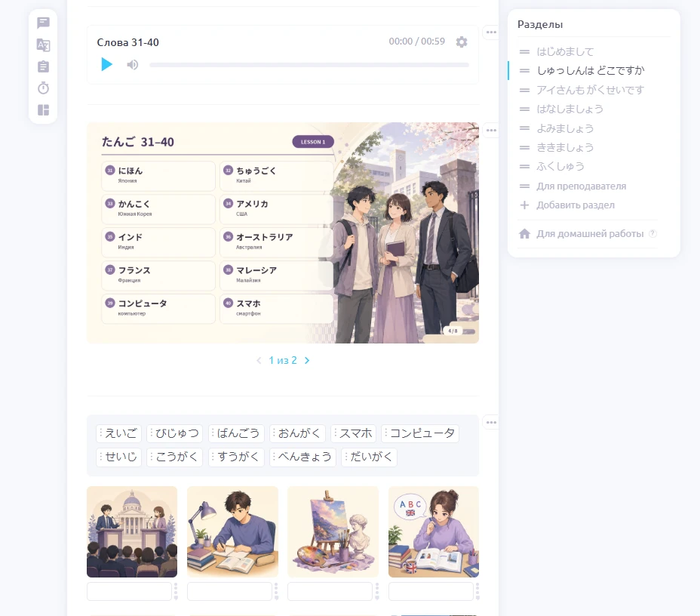The height and width of the screenshot is (616, 700).
Task: Select the word chip べんきょう
Action: [x=302, y=457]
